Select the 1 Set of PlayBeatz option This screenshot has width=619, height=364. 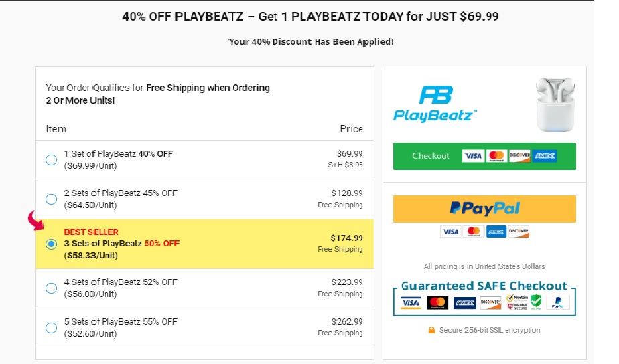click(51, 160)
